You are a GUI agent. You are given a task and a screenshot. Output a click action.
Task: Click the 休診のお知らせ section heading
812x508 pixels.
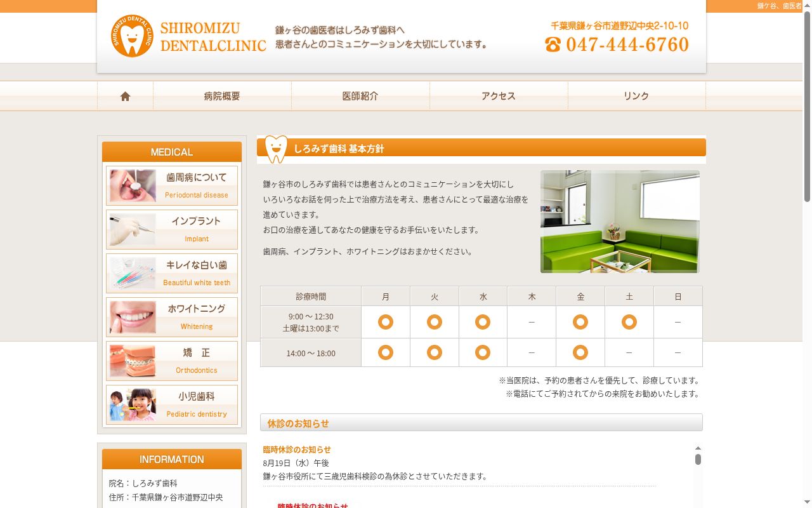pyautogui.click(x=481, y=423)
